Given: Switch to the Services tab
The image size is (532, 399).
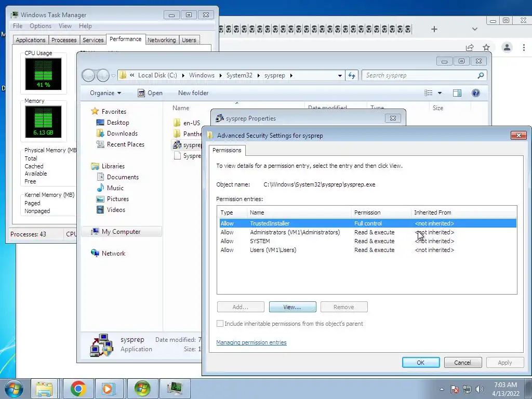Looking at the screenshot, I should 93,40.
